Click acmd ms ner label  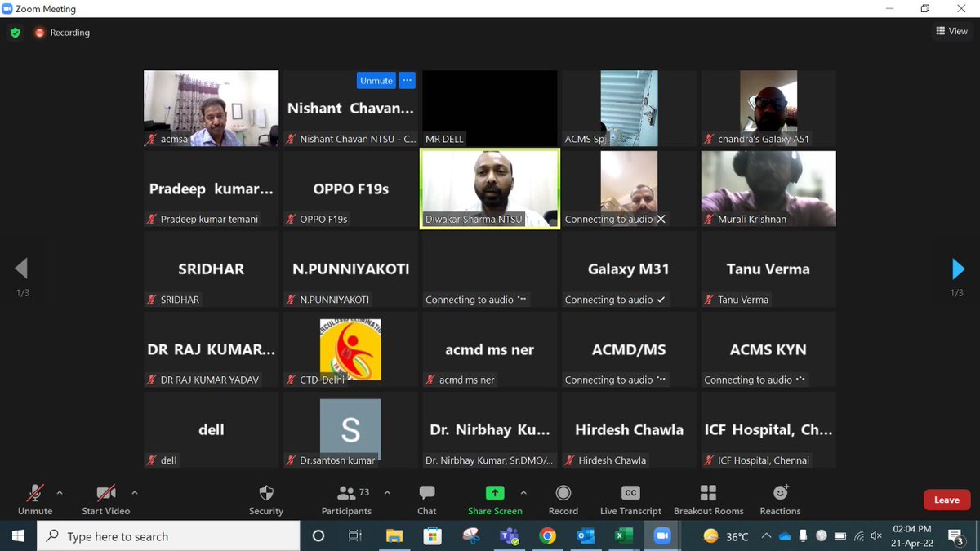[466, 380]
